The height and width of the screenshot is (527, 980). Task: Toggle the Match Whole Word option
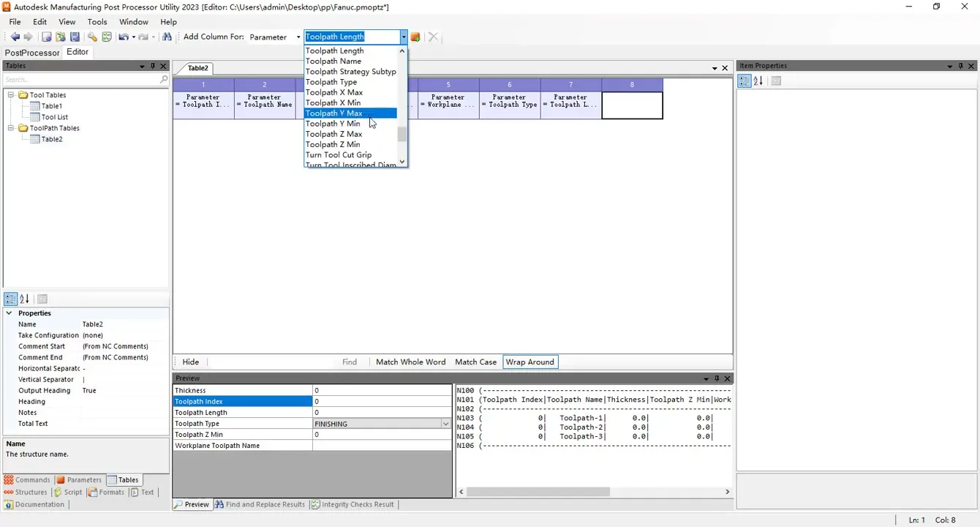tap(410, 362)
